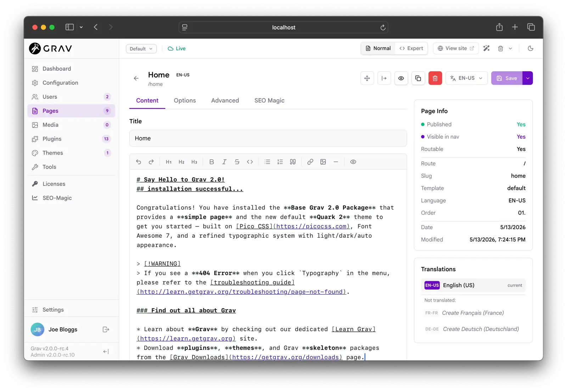The width and height of the screenshot is (567, 392).
Task: Insert a numbered list
Action: tap(280, 162)
